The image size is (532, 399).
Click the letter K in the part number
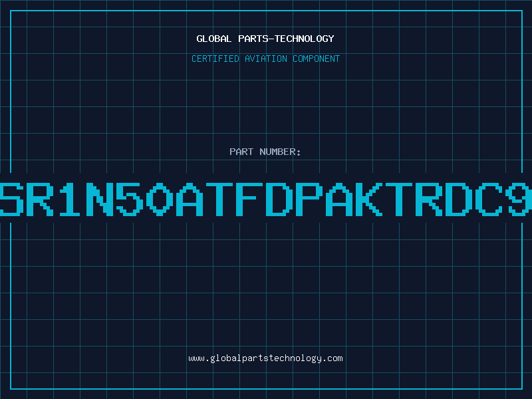tap(370, 199)
